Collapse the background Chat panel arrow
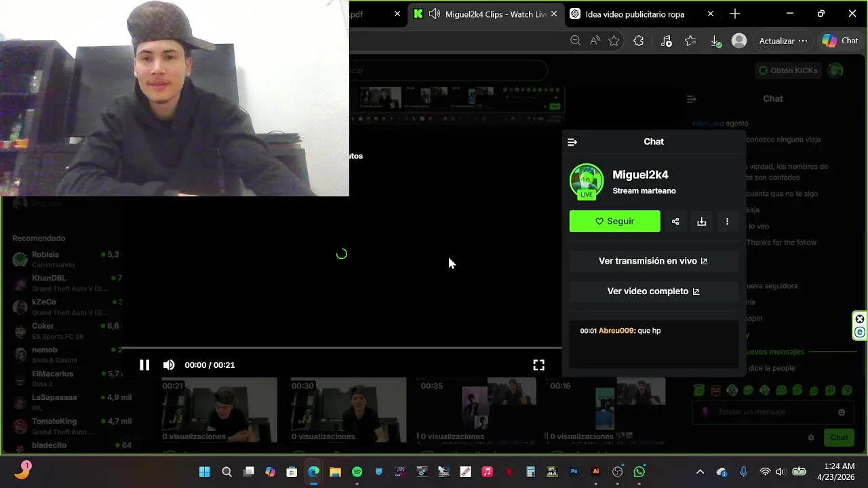 [692, 99]
